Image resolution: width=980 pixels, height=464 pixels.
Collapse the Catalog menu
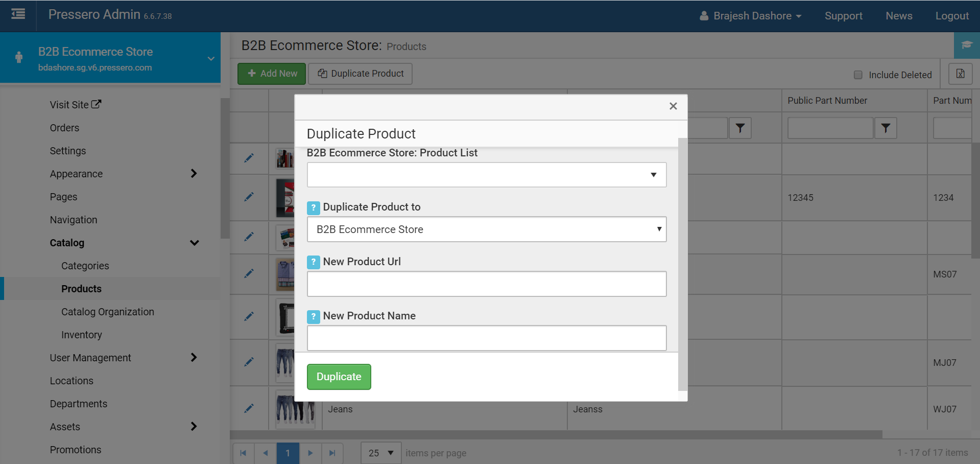194,243
